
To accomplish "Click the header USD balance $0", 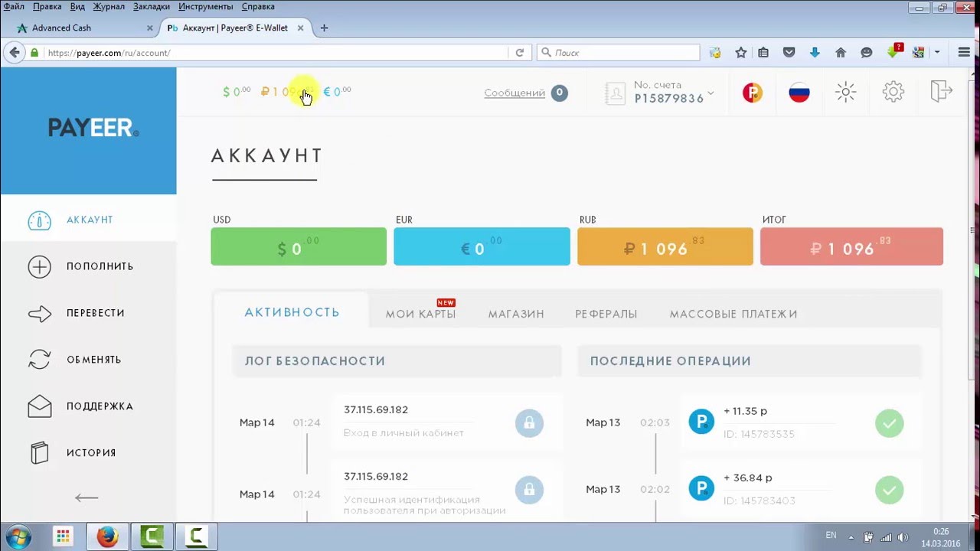I will [x=237, y=92].
